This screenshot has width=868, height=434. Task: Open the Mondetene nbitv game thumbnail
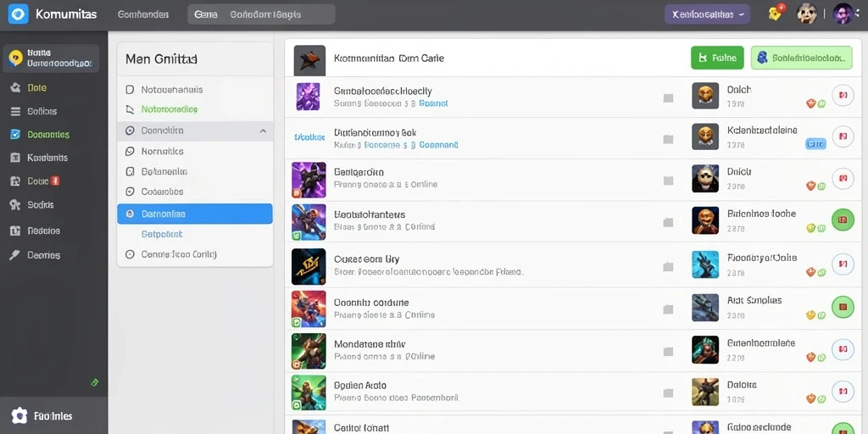point(309,352)
